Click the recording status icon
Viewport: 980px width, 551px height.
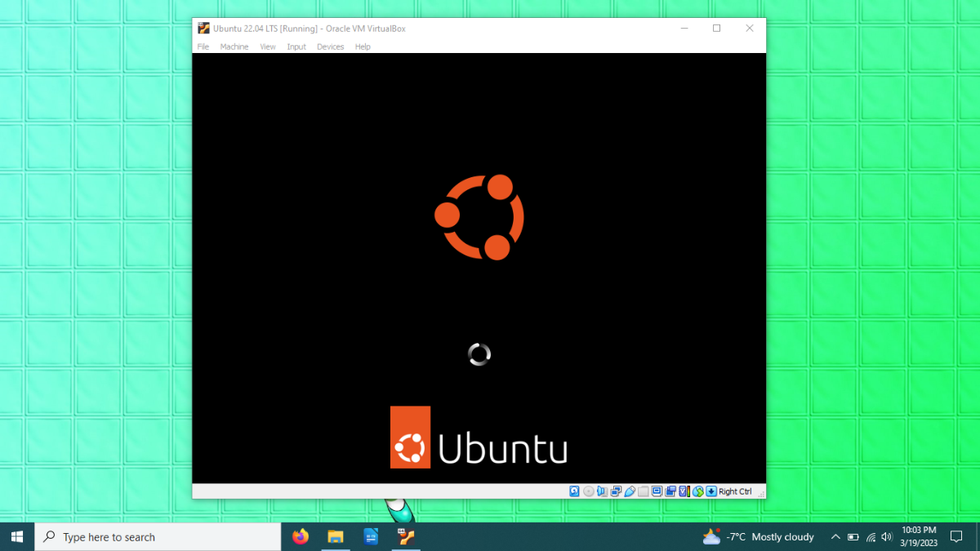(x=670, y=491)
